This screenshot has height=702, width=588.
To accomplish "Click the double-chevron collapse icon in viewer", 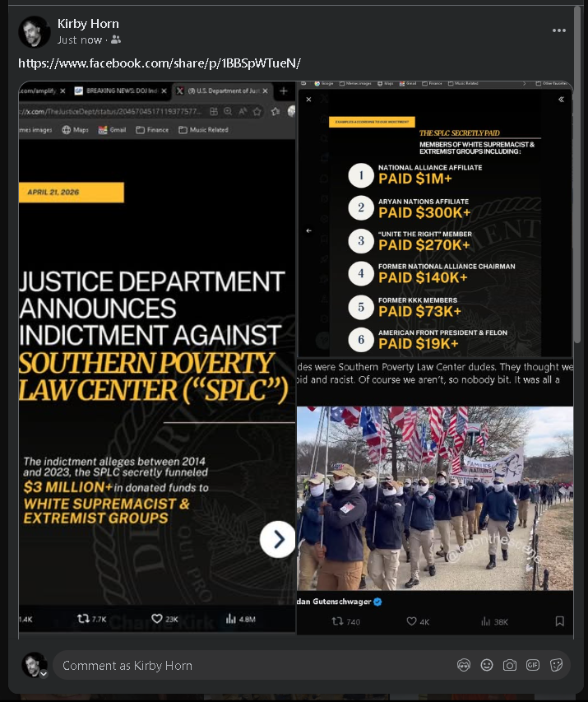I will point(561,100).
